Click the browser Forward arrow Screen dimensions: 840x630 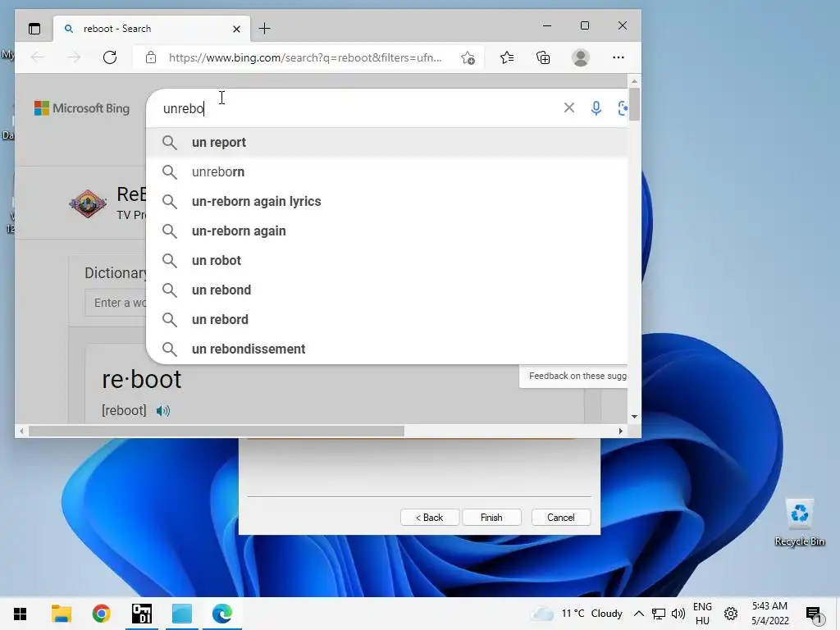[73, 57]
